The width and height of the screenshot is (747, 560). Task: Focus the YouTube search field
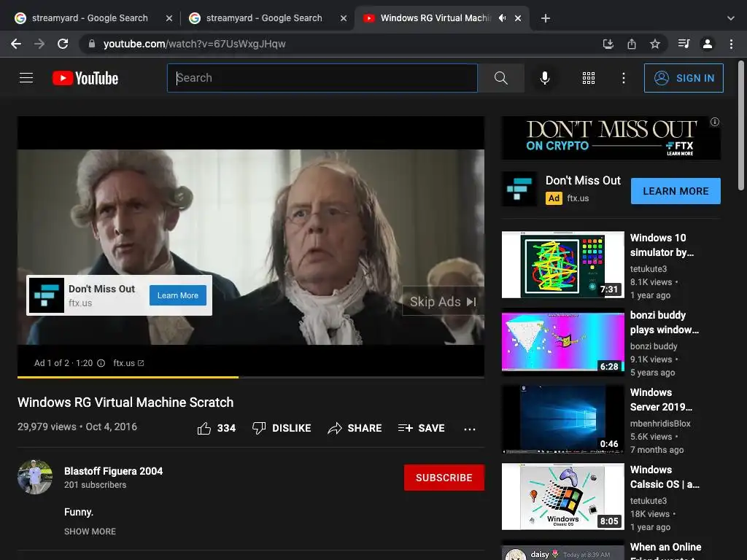322,77
